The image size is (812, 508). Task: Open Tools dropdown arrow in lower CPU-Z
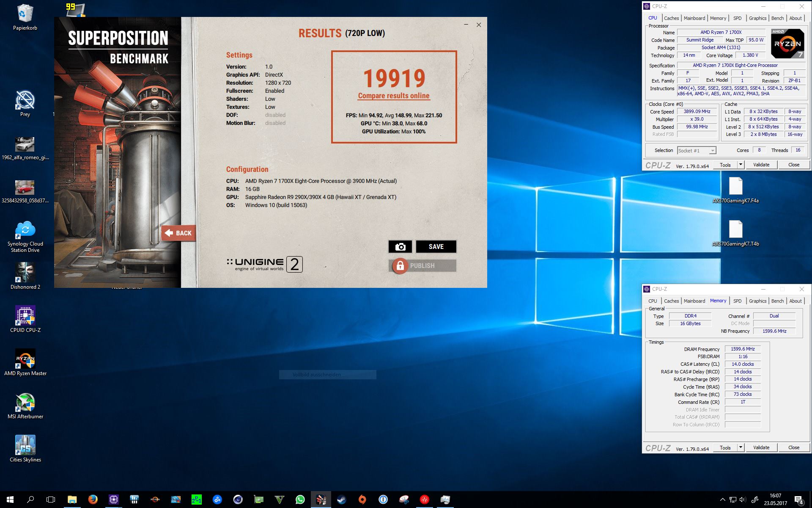(741, 447)
